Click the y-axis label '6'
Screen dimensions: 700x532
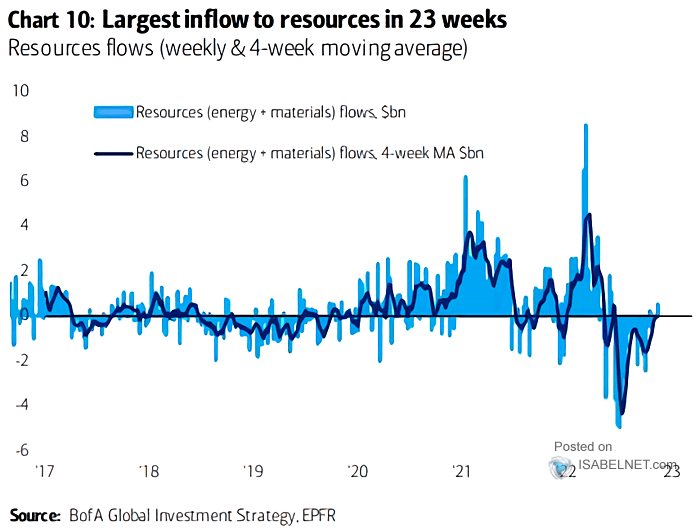pos(24,181)
